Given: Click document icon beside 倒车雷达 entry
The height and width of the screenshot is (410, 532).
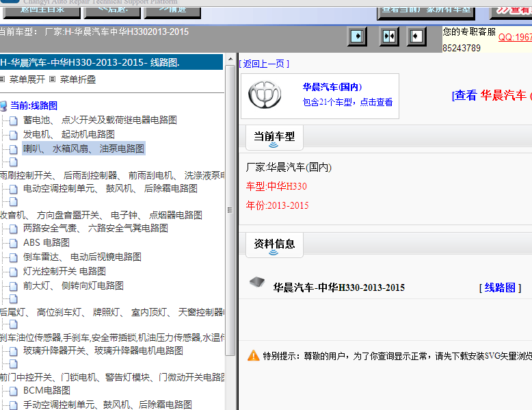Looking at the screenshot, I should coord(13,257).
